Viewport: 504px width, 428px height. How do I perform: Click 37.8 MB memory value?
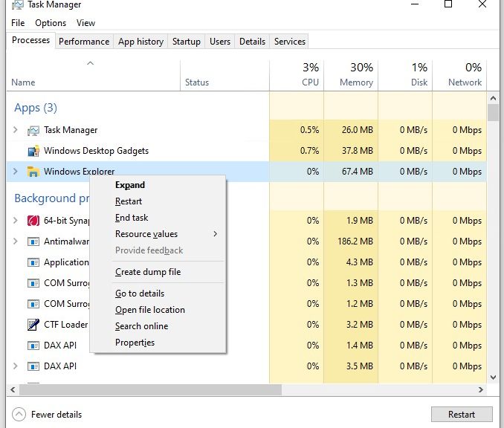(x=357, y=151)
